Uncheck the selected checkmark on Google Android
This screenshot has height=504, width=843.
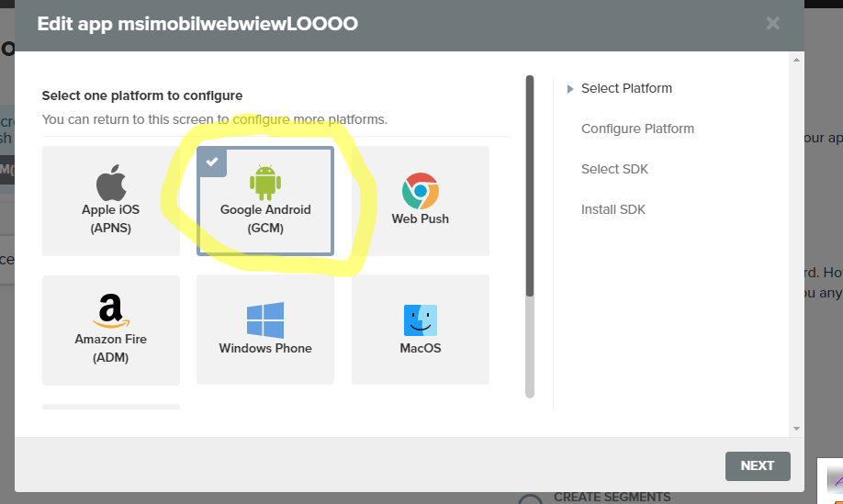pyautogui.click(x=212, y=162)
